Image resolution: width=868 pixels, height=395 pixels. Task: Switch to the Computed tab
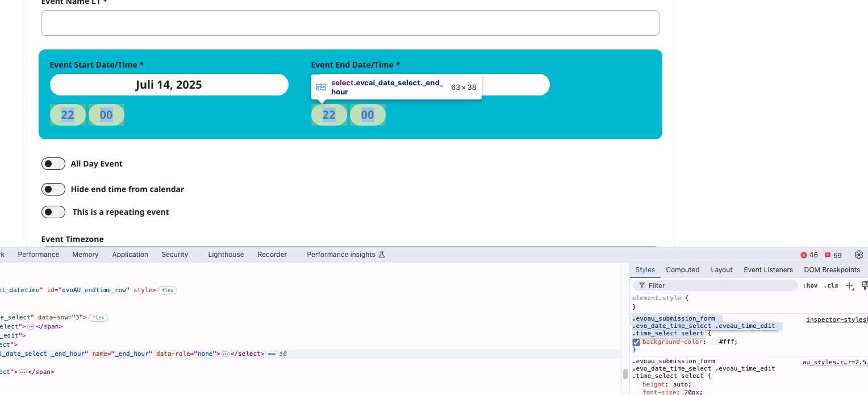(x=682, y=270)
